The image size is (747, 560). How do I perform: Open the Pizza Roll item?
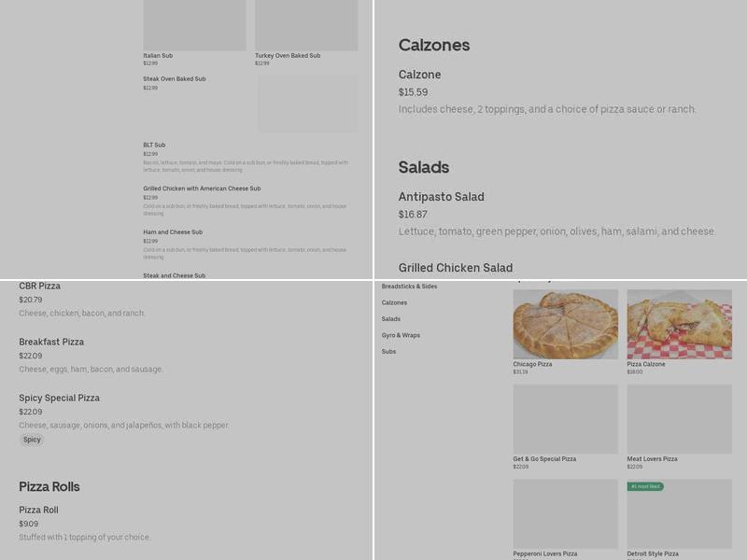coord(38,510)
